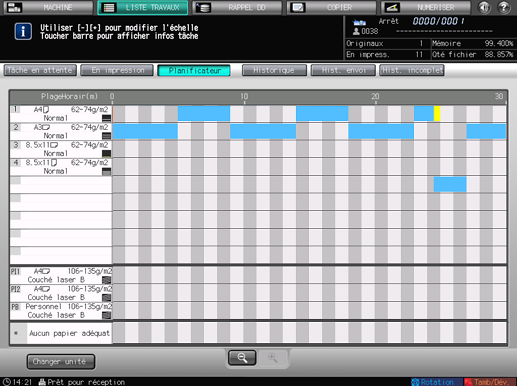Touch the blue job bar in the fifth row

pos(450,184)
